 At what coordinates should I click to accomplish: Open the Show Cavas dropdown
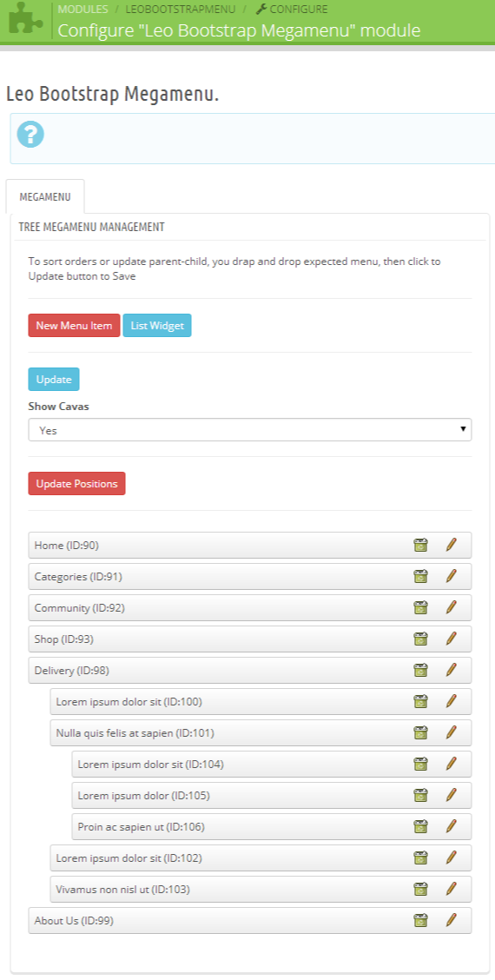coord(250,430)
